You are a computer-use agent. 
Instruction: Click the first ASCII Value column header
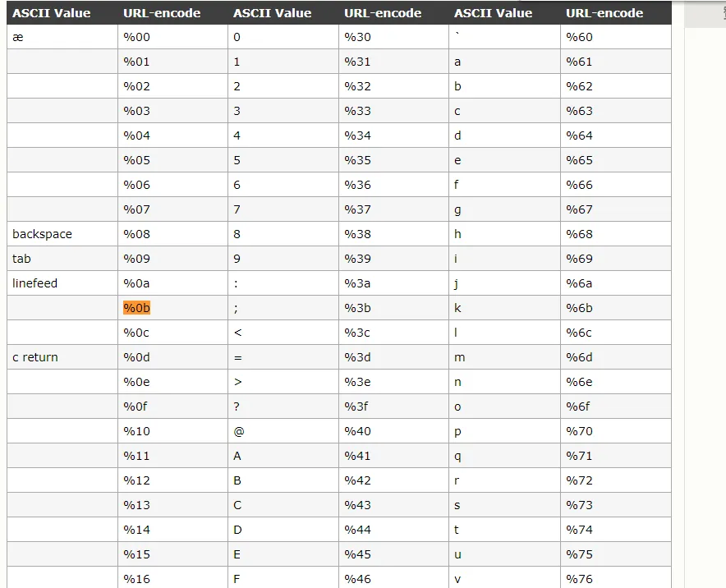52,13
